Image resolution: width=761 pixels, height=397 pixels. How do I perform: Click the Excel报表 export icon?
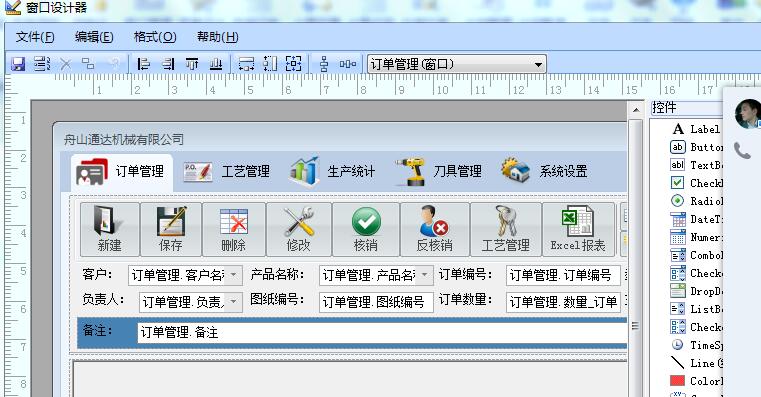point(578,229)
